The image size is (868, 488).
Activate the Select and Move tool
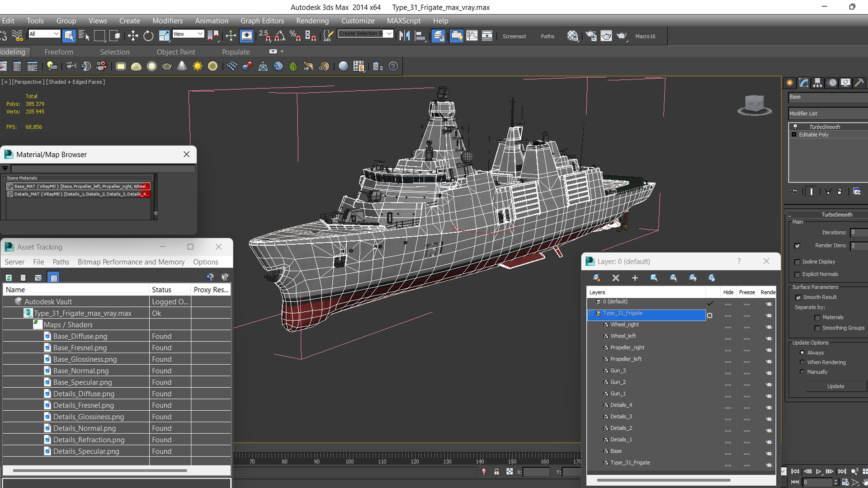pyautogui.click(x=133, y=36)
